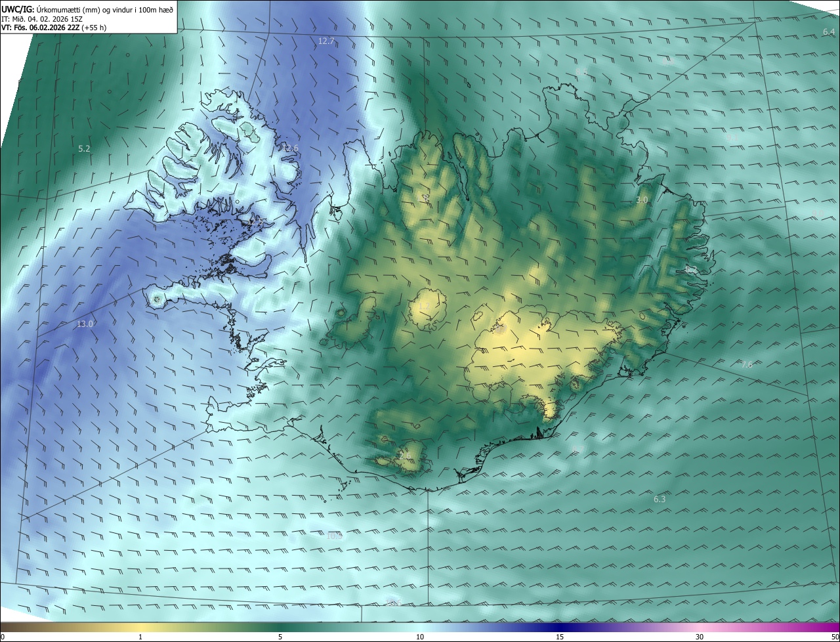840x642 pixels.
Task: Click the 10 tick on the colour scale
Action: point(420,637)
